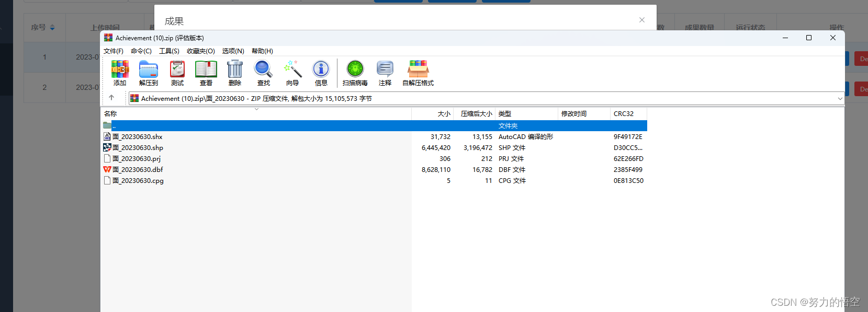868x312 pixels.
Task: Maximize the WinRAR window
Action: (x=809, y=38)
